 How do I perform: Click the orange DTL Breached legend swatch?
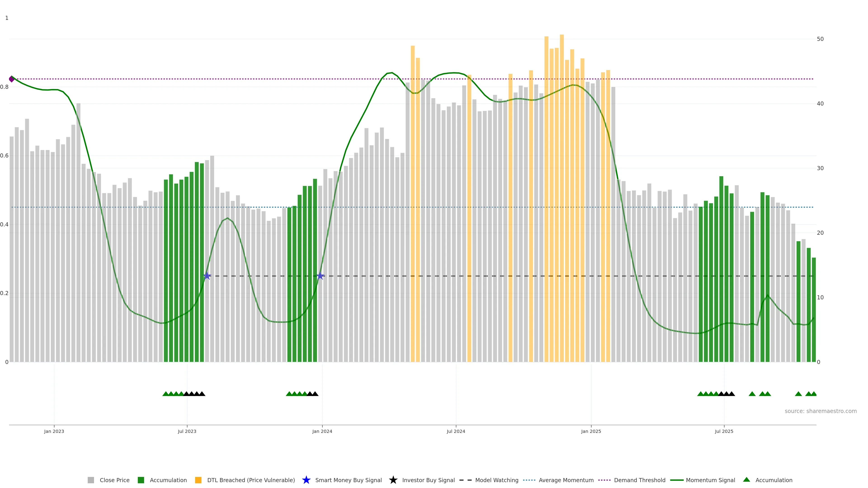pyautogui.click(x=198, y=480)
